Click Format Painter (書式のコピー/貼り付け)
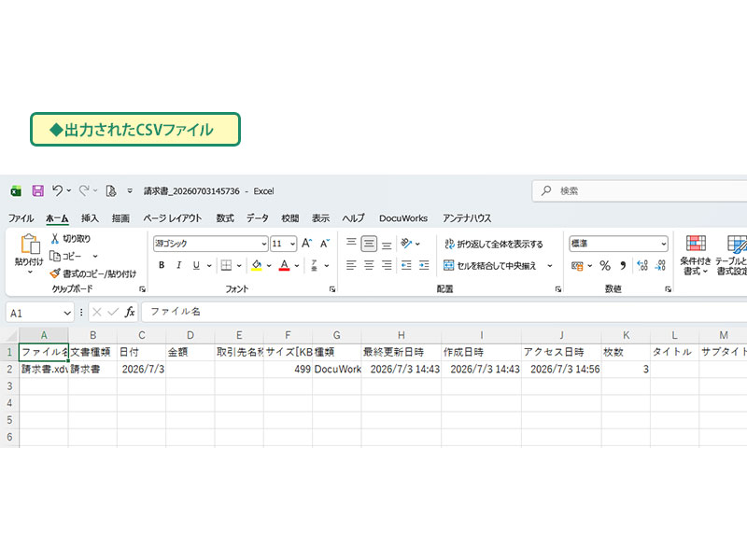This screenshot has width=747, height=560. pos(93,273)
